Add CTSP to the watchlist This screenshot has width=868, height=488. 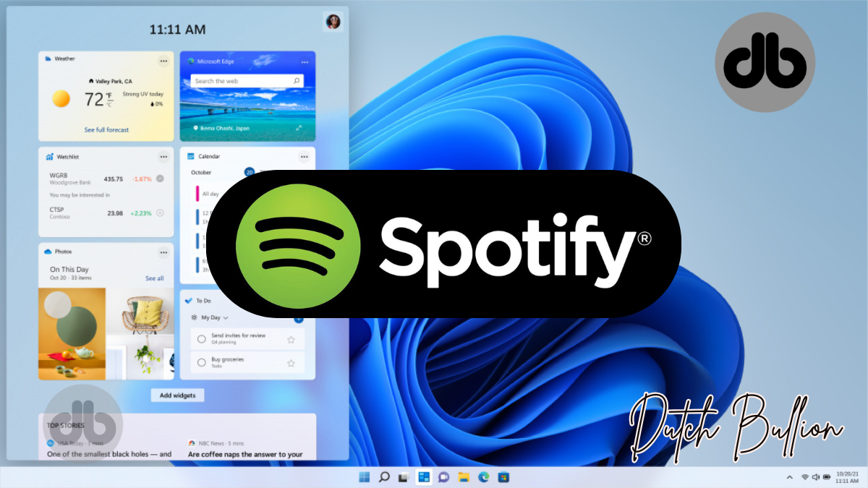[x=160, y=213]
